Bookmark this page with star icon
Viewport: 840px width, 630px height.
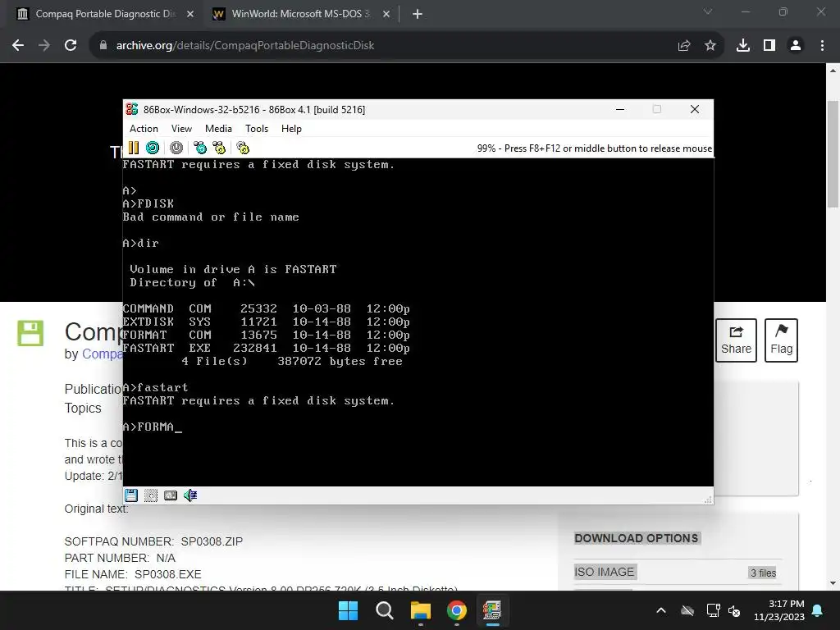pos(710,46)
